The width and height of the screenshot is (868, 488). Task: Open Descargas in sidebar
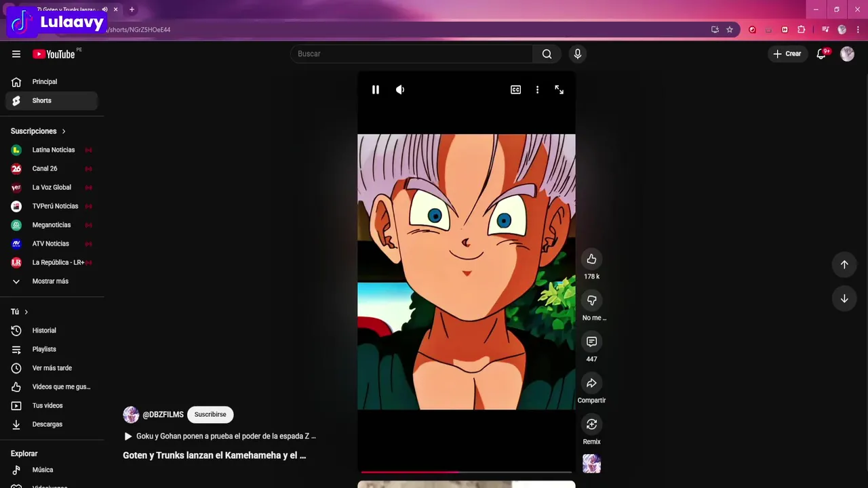(x=52, y=424)
